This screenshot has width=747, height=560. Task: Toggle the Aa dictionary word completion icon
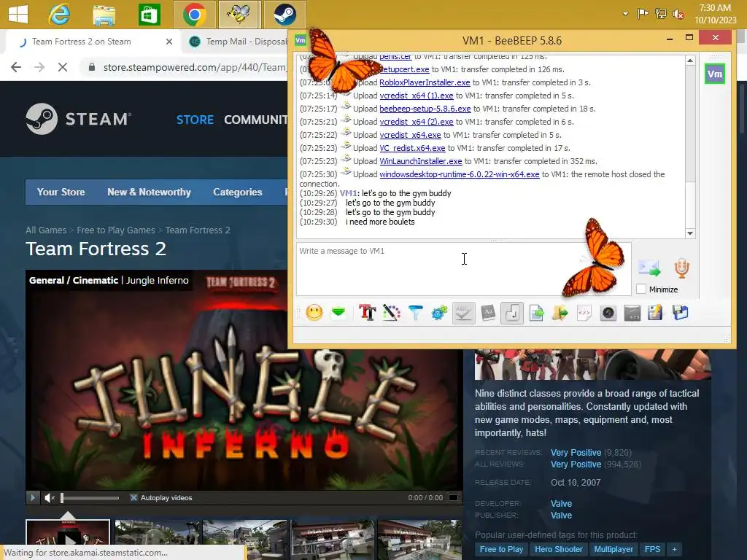pos(488,313)
